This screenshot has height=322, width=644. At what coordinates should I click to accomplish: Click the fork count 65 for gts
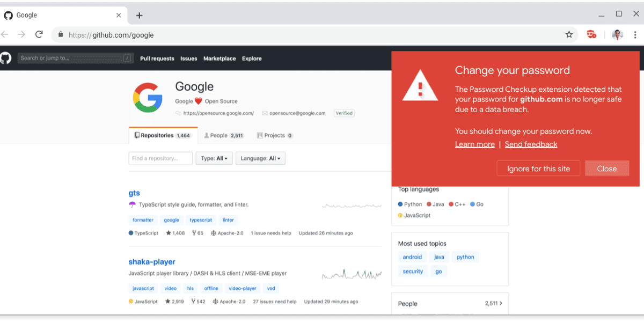pyautogui.click(x=197, y=233)
